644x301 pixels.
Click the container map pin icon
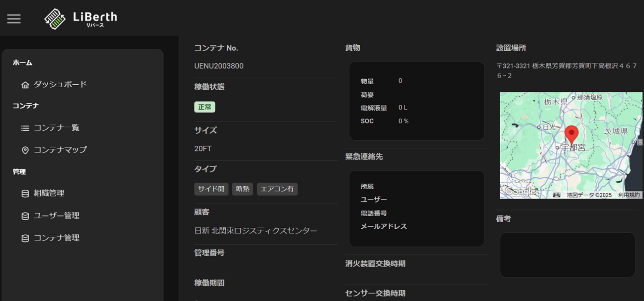[25, 150]
